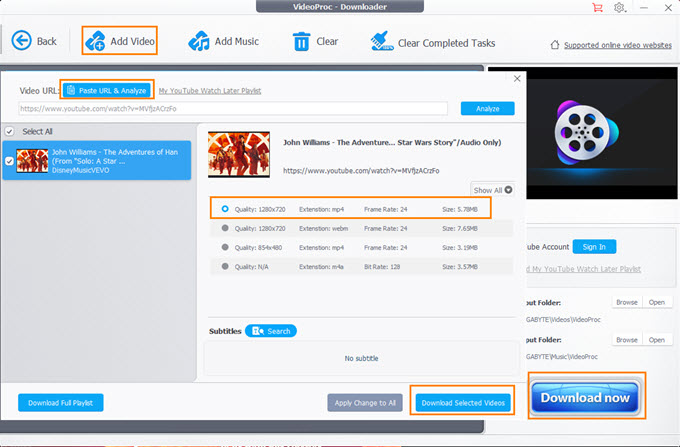The height and width of the screenshot is (447, 680).
Task: Click the Clear Completed Tasks broom icon
Action: [x=382, y=41]
